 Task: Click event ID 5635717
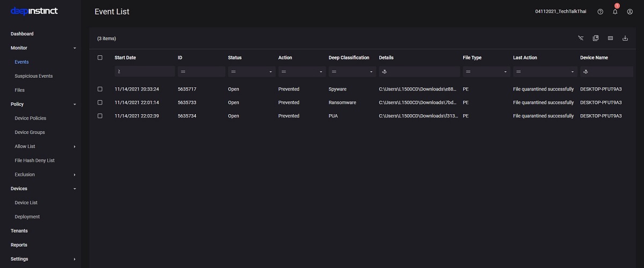[x=187, y=88]
